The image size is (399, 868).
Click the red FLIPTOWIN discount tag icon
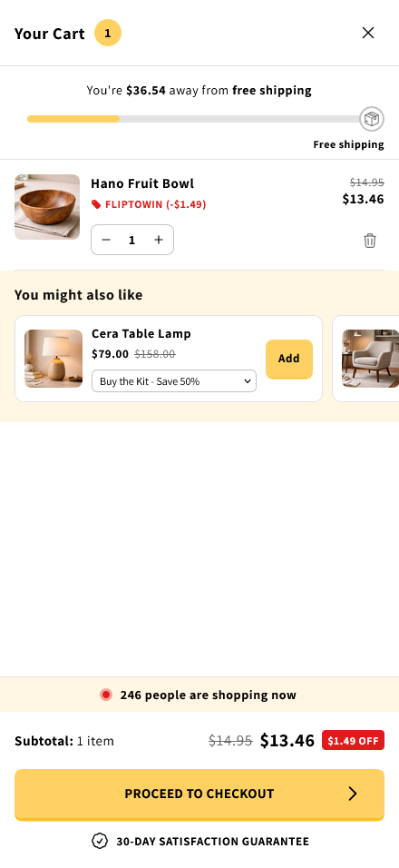point(96,205)
